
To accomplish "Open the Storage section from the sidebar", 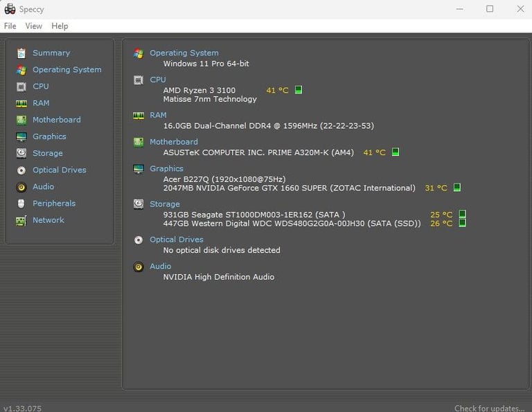I will pos(48,153).
